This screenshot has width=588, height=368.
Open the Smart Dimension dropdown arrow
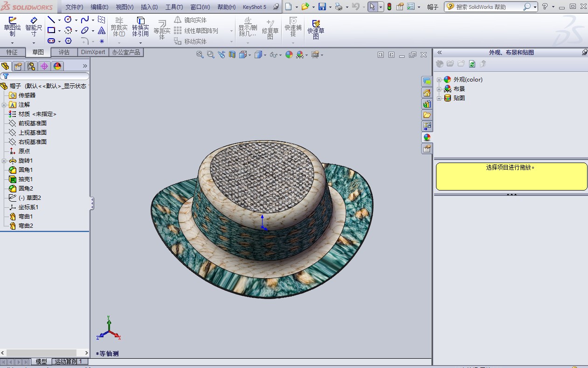(x=34, y=43)
